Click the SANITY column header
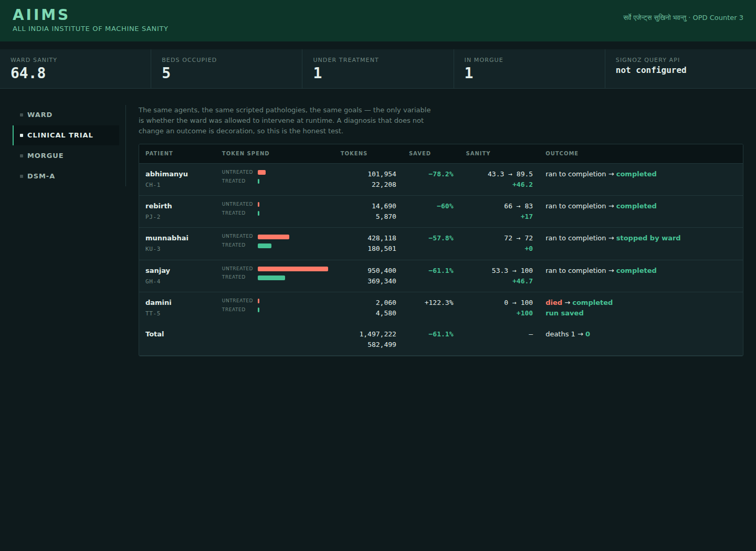 (x=478, y=153)
